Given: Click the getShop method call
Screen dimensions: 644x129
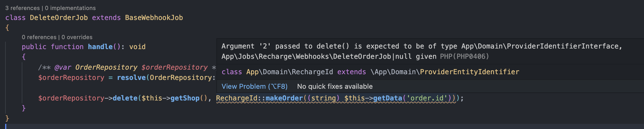Looking at the screenshot, I should click(185, 98).
